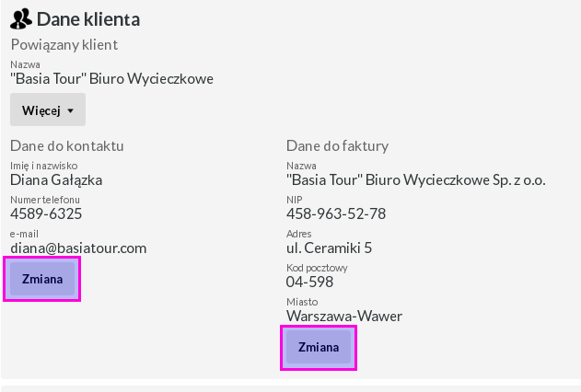Click the postal code 04-598
The height and width of the screenshot is (392, 581).
pyautogui.click(x=309, y=282)
